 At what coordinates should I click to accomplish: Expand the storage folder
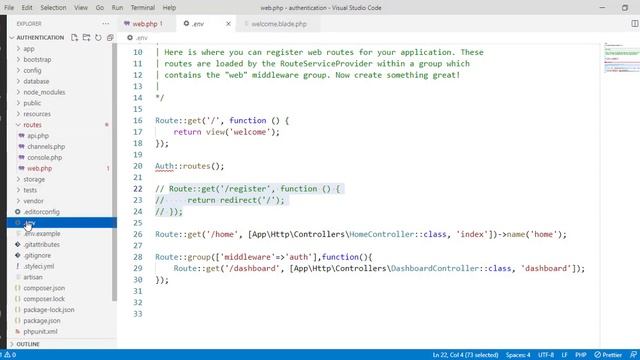18,179
